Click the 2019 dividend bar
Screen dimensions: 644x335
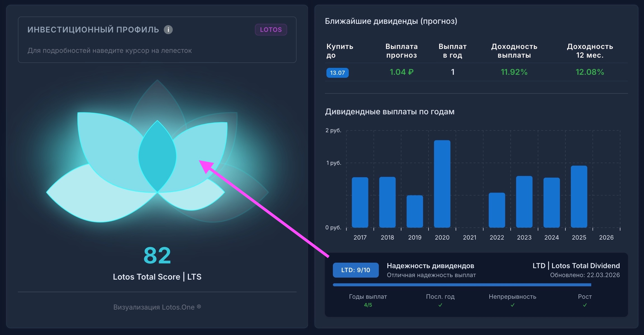point(415,211)
